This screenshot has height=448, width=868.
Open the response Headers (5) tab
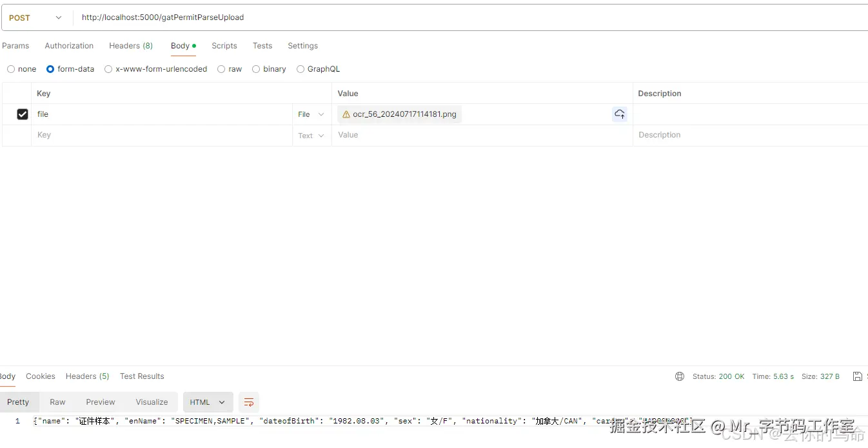(x=88, y=376)
